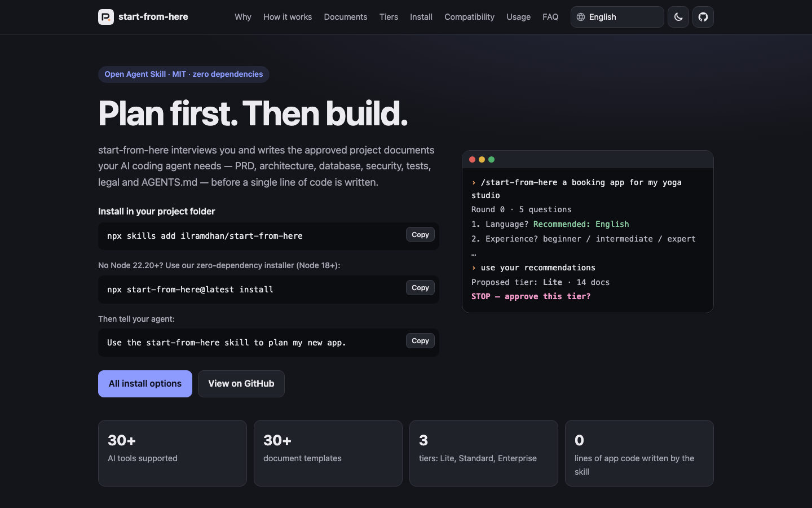
Task: Click 'Recommended: English' in the terminal
Action: [581, 224]
